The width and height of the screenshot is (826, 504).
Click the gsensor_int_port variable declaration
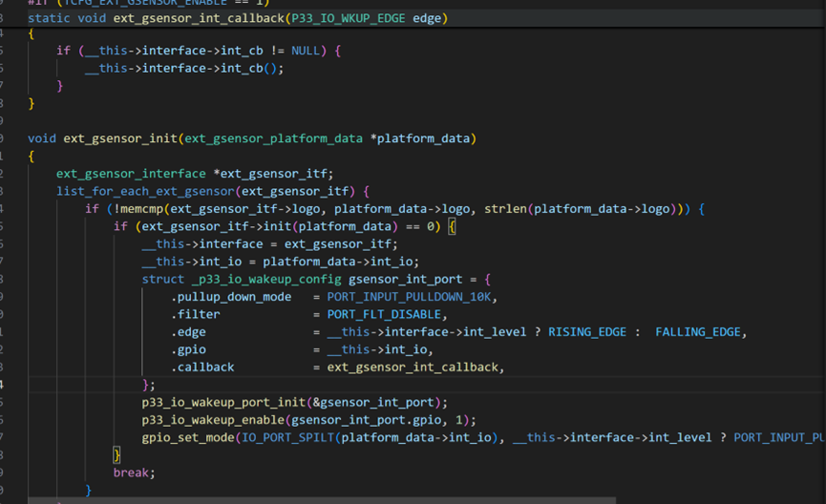coord(405,279)
